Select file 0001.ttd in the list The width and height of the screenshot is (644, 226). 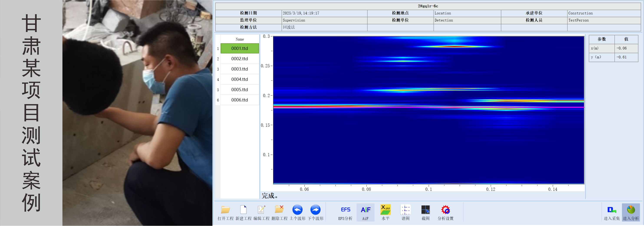[239, 48]
